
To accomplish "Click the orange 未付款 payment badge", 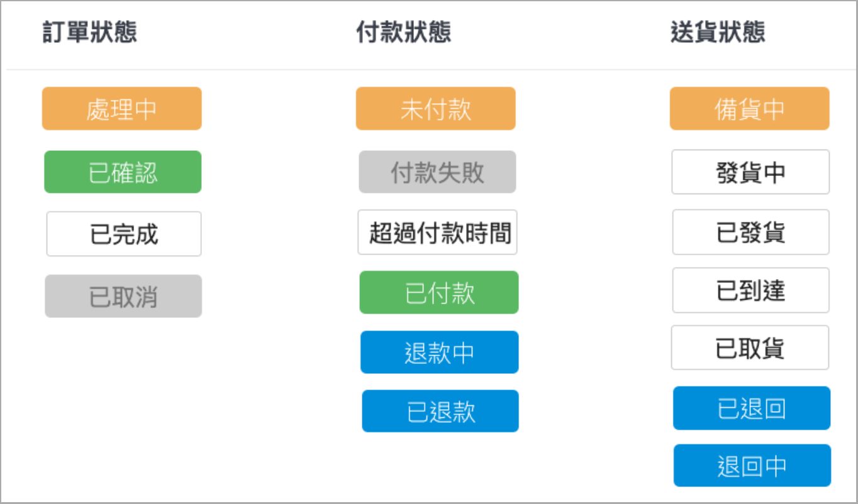I will tap(435, 109).
